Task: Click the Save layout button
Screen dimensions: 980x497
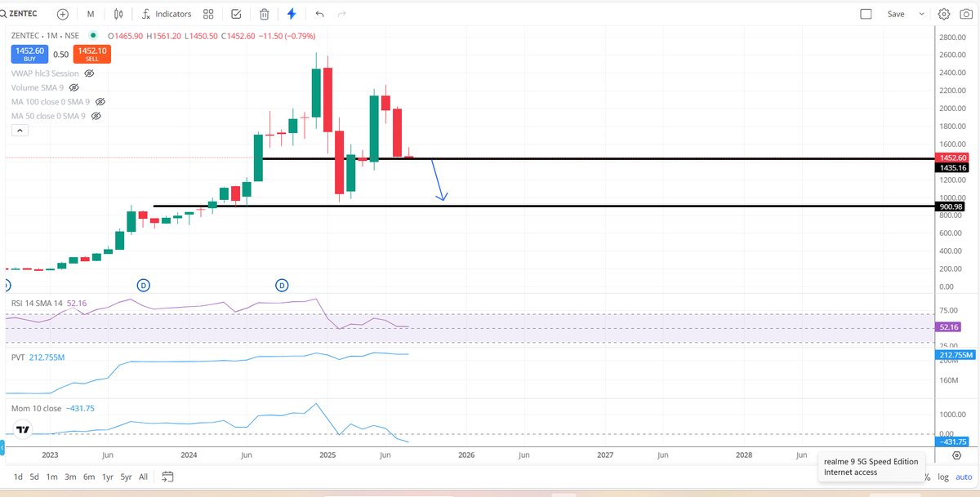Action: 896,14
